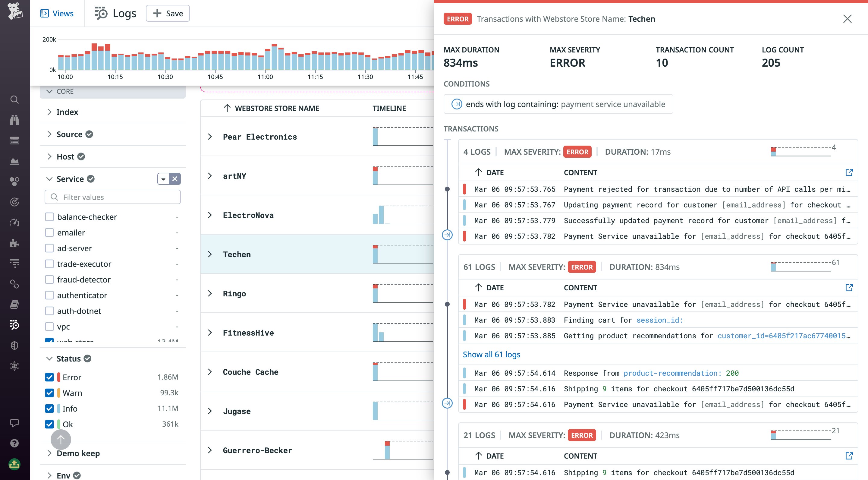Switch to the Logs tab
Image resolution: width=868 pixels, height=480 pixels.
point(115,13)
